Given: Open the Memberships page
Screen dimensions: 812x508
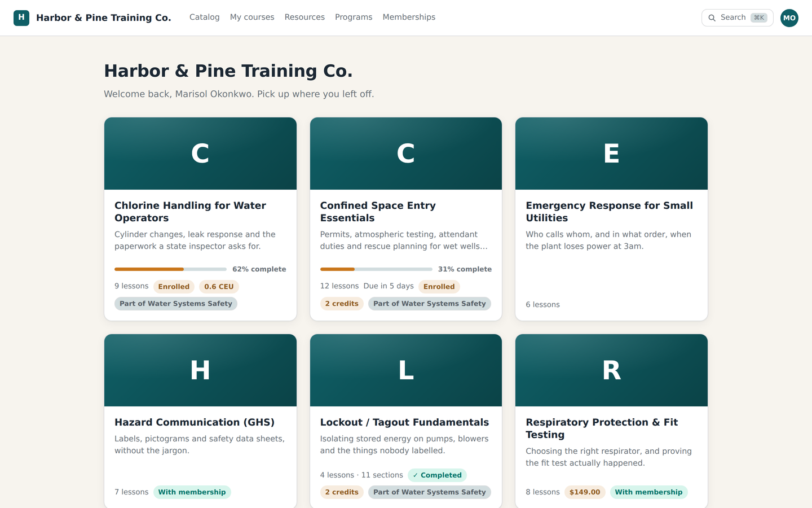Looking at the screenshot, I should pos(409,17).
